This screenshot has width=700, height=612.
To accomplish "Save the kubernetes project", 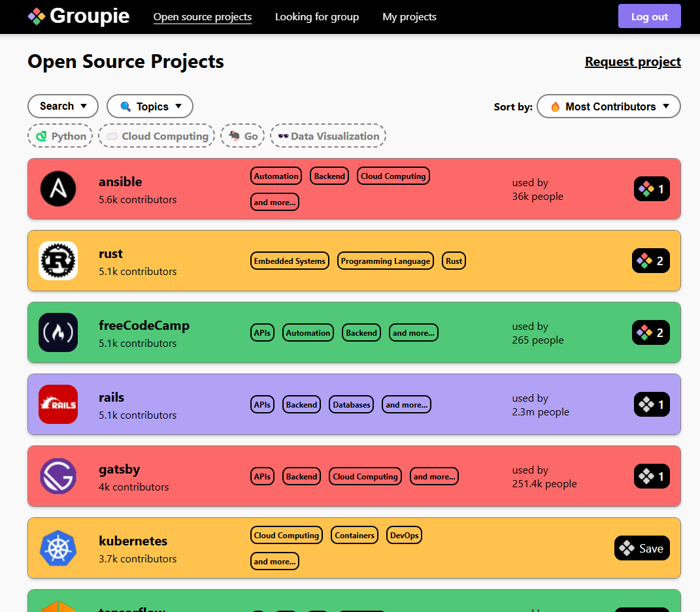I will (642, 548).
